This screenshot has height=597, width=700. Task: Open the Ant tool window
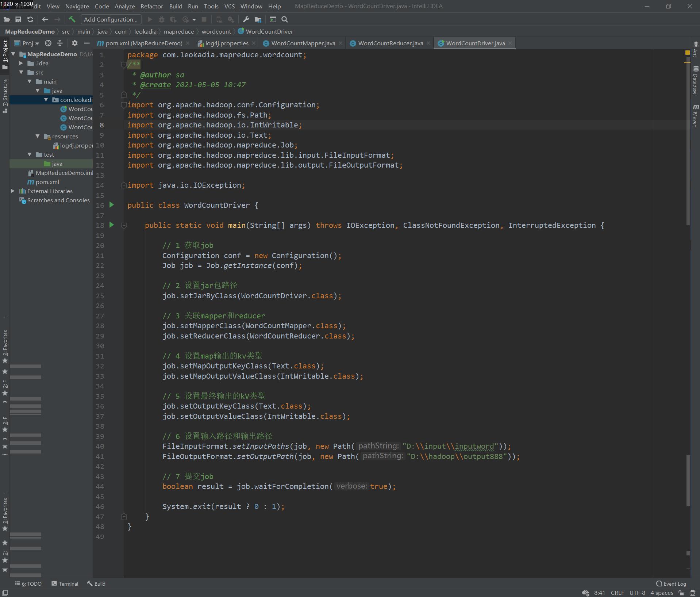[695, 49]
